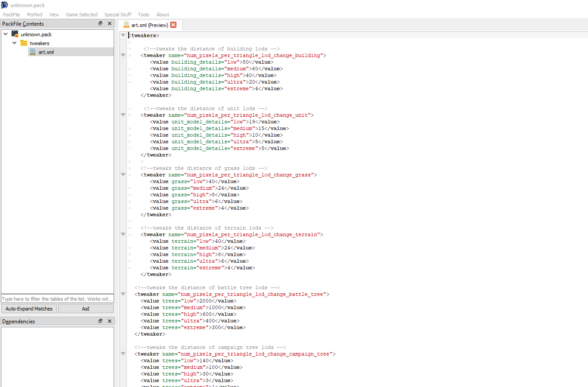This screenshot has height=387, width=588.
Task: Float the Dependencies panel
Action: 100,321
